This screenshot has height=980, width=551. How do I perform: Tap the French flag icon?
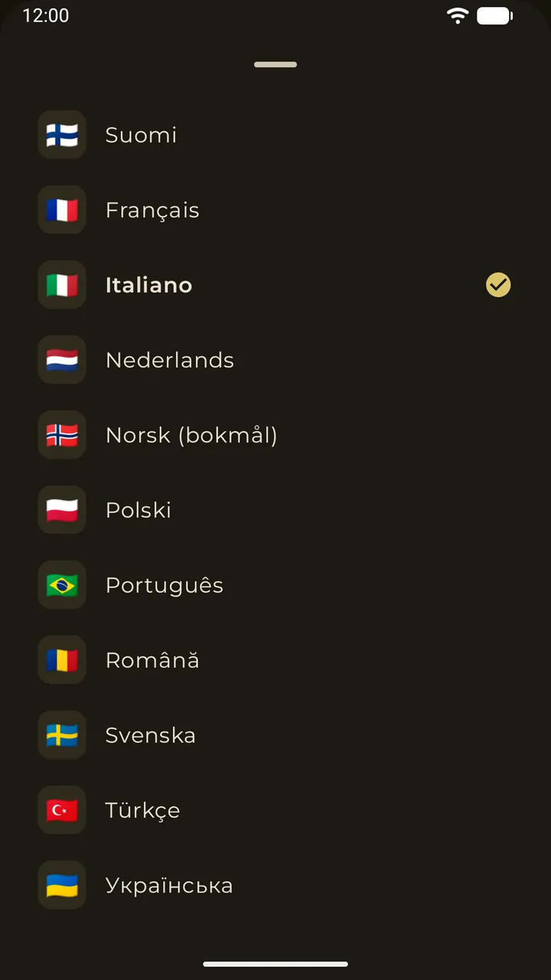(x=62, y=210)
